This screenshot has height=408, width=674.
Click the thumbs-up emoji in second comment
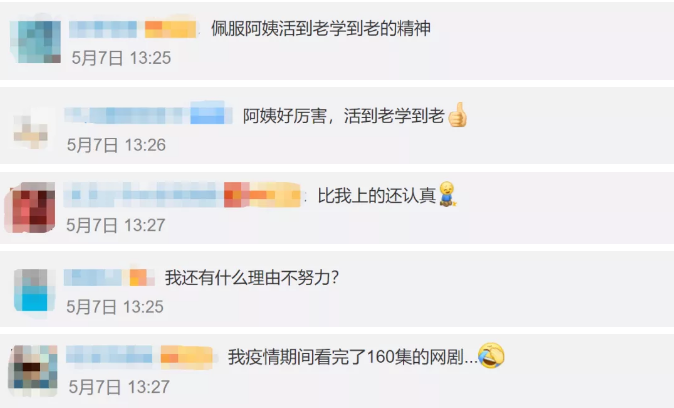[457, 115]
